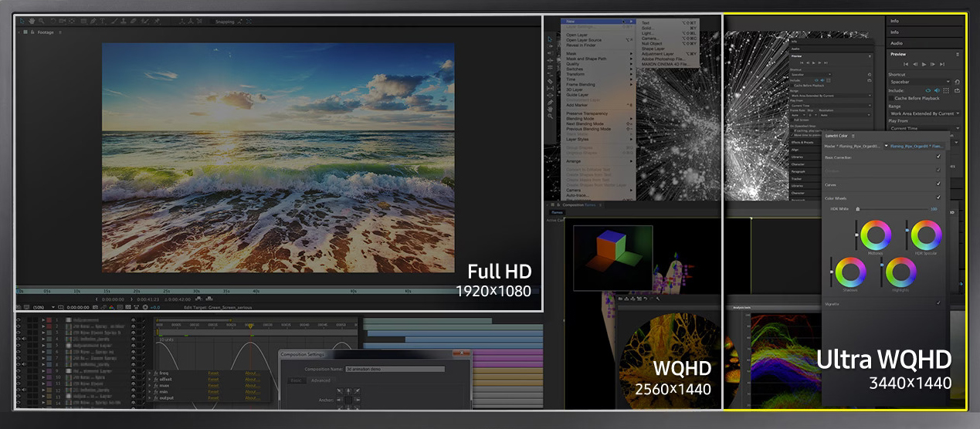This screenshot has width=980, height=429.
Task: Step forward one frame in right Preview panel
Action: (933, 64)
